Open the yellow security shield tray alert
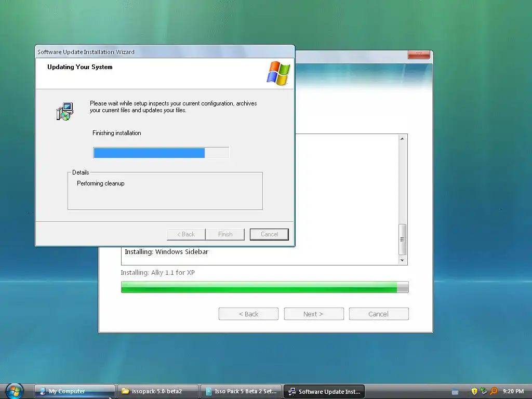532x399 pixels. click(474, 391)
